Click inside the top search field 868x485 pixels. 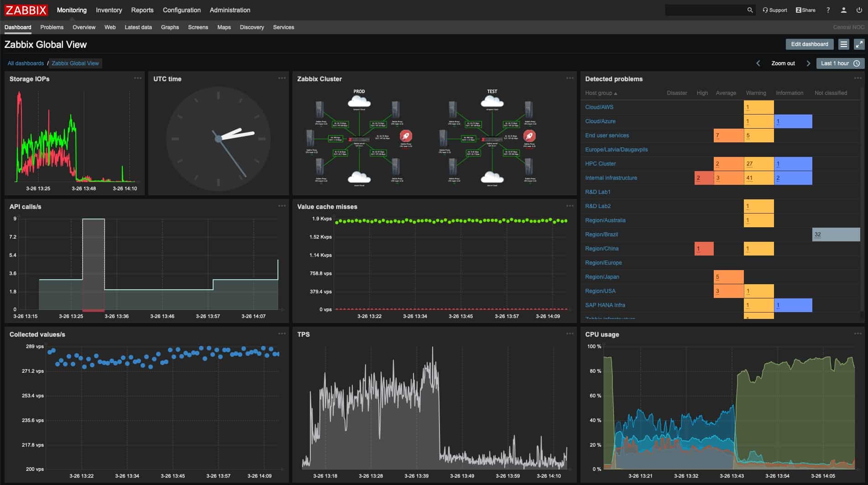[705, 10]
